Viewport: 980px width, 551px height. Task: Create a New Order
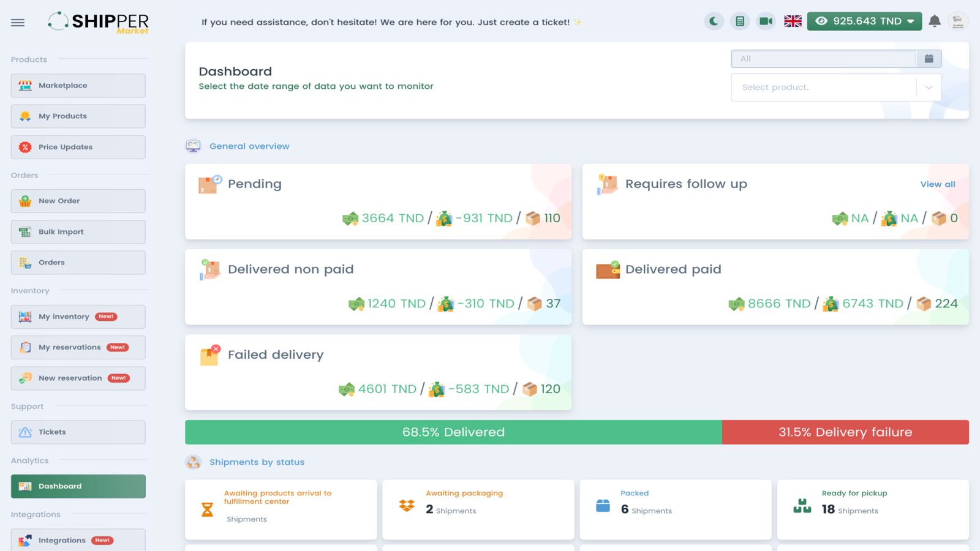pyautogui.click(x=78, y=201)
